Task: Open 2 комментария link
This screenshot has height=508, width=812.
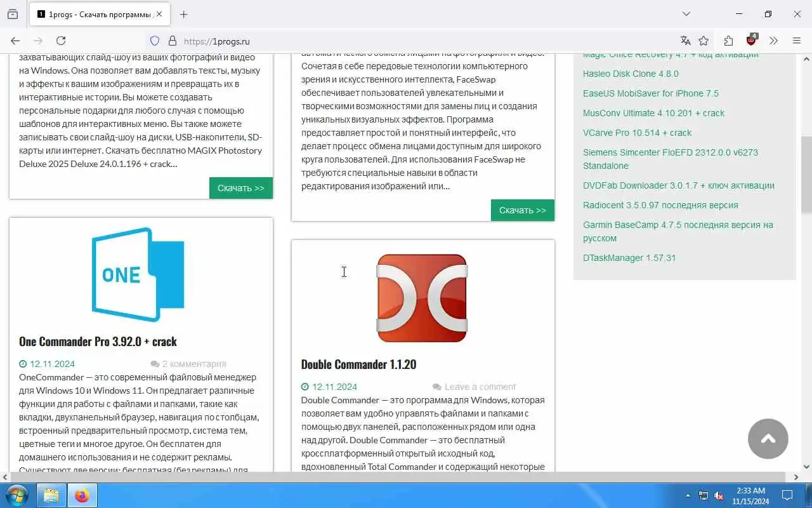Action: click(x=194, y=364)
